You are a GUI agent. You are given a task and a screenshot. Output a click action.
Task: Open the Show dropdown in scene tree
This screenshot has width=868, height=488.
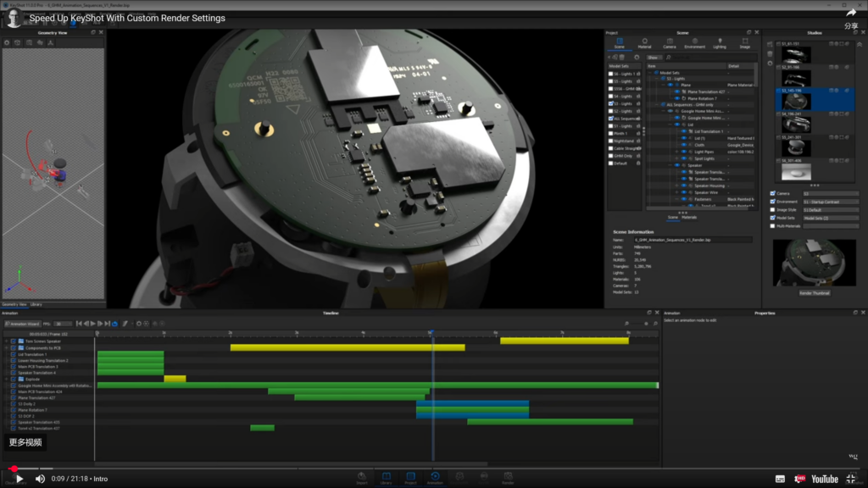tap(654, 58)
